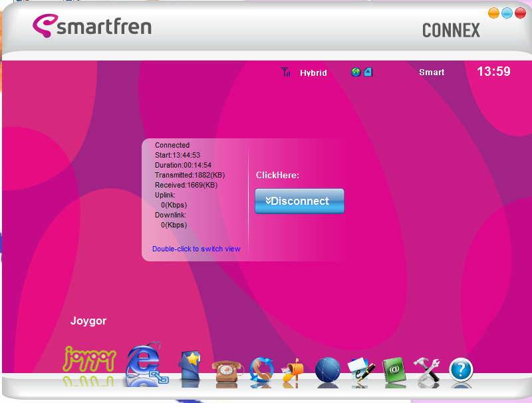
Task: Minimize window with the orange button
Action: 493,13
